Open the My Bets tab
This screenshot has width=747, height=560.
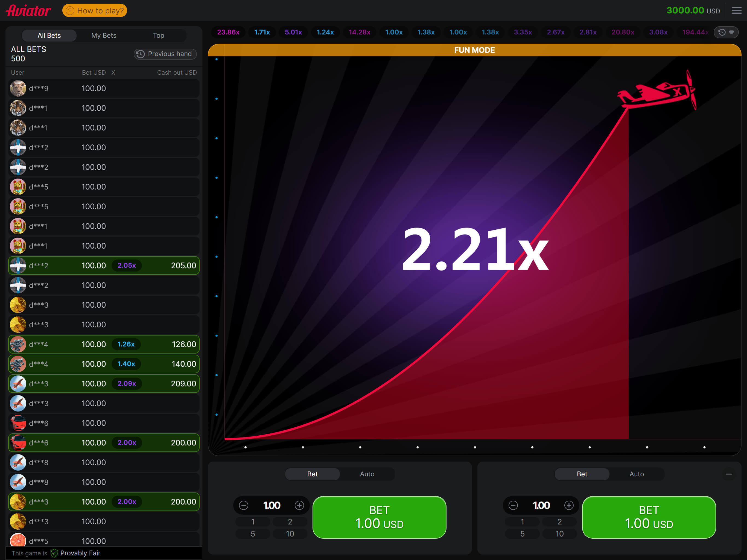coord(104,36)
